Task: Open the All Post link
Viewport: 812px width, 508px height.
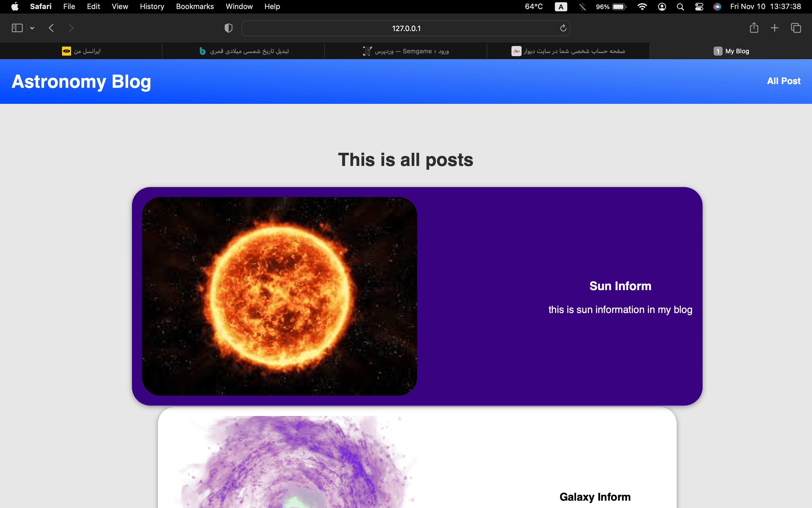Action: 784,81
